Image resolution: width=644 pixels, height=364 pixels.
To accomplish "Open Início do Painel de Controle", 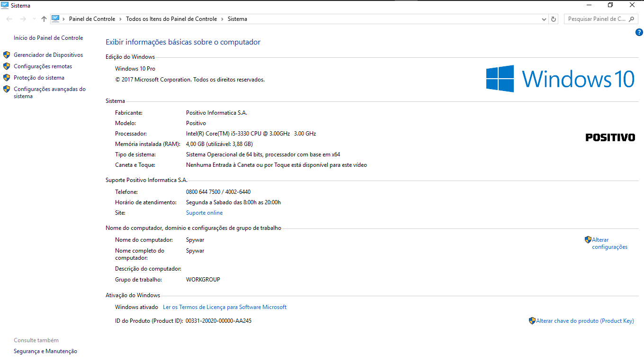I will (48, 38).
